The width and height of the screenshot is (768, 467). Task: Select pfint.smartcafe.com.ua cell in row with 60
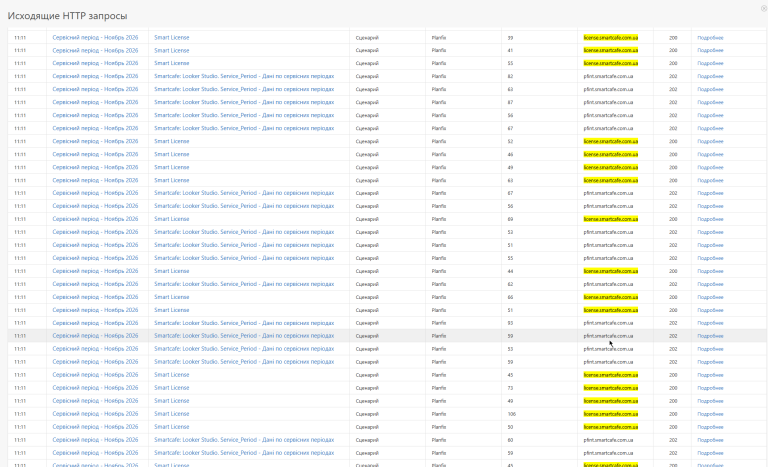(608, 440)
